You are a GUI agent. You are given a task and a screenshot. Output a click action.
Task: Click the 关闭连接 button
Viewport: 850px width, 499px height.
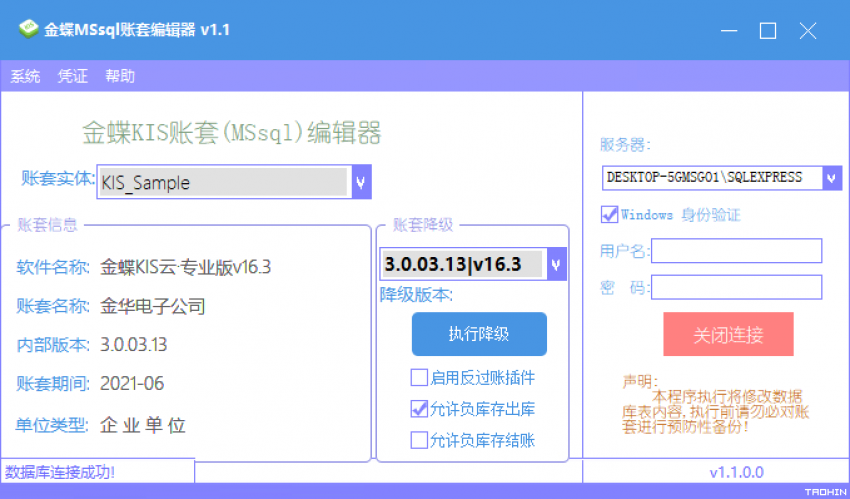(728, 334)
